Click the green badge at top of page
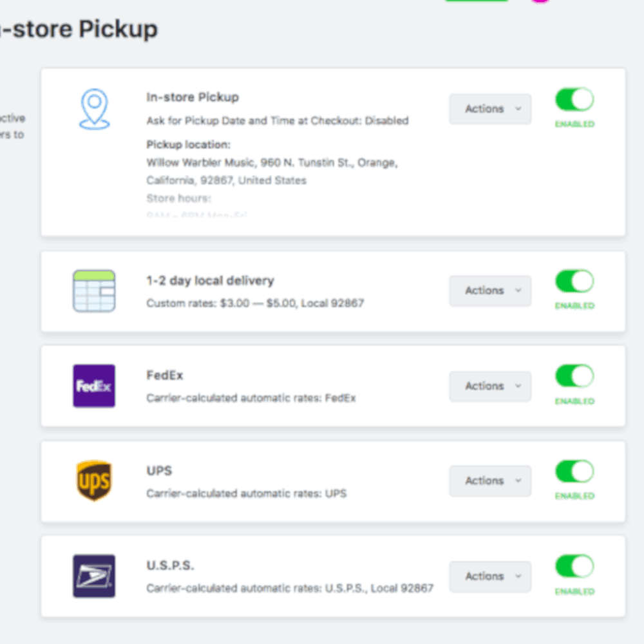Image resolution: width=644 pixels, height=644 pixels. pos(476,2)
